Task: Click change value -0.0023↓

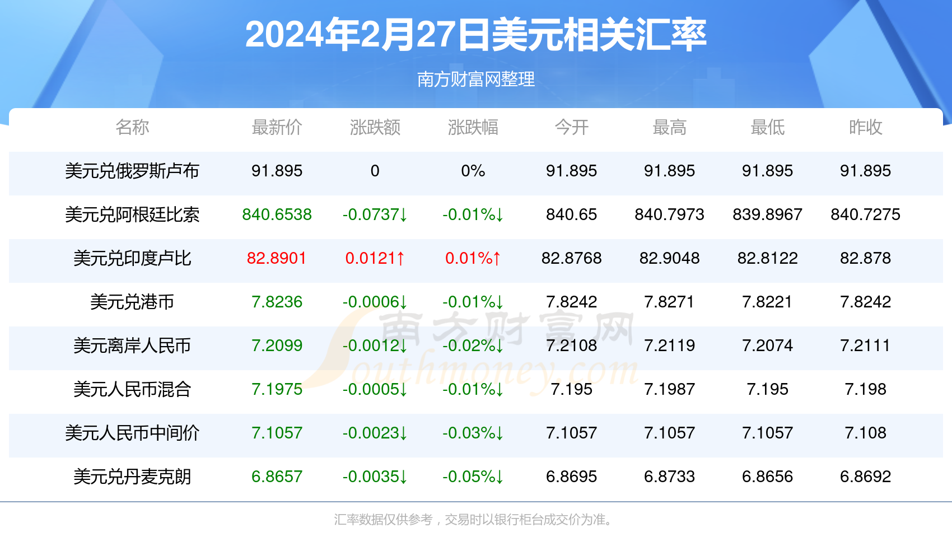Action: [375, 433]
